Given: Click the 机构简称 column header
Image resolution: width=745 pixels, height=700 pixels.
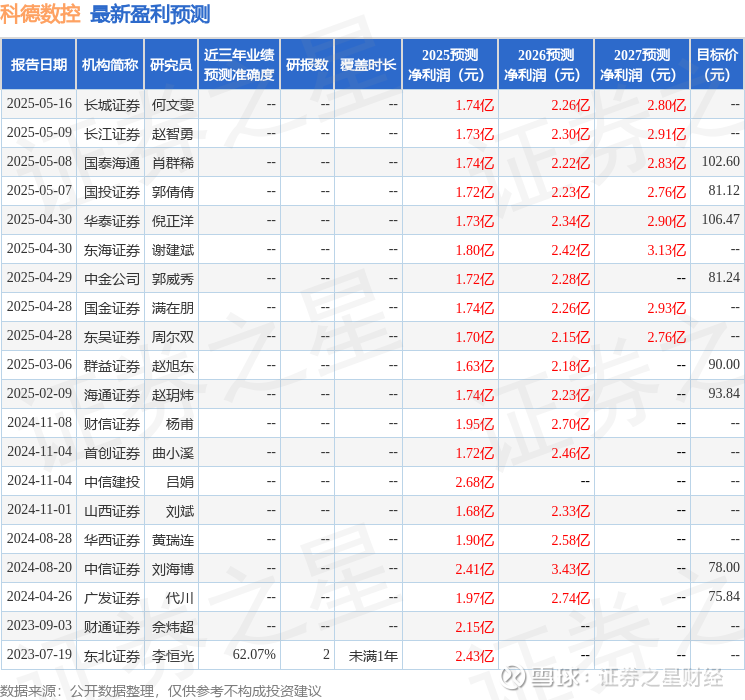Looking at the screenshot, I should pos(110,65).
